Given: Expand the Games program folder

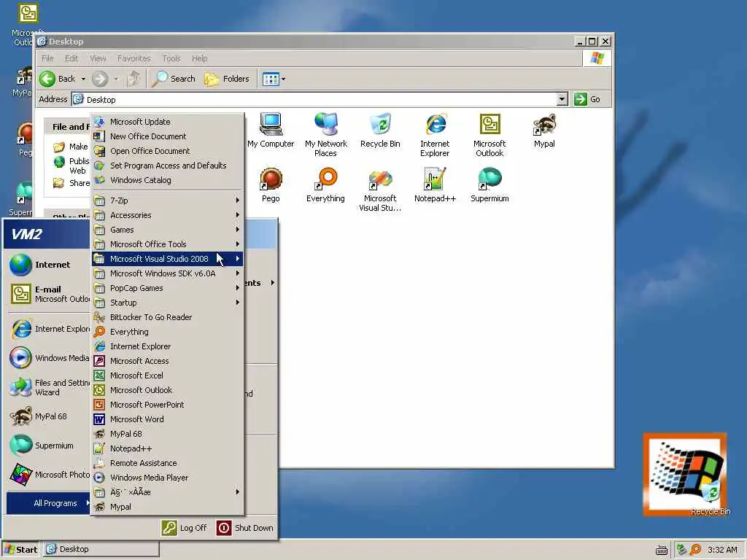Looking at the screenshot, I should [168, 230].
